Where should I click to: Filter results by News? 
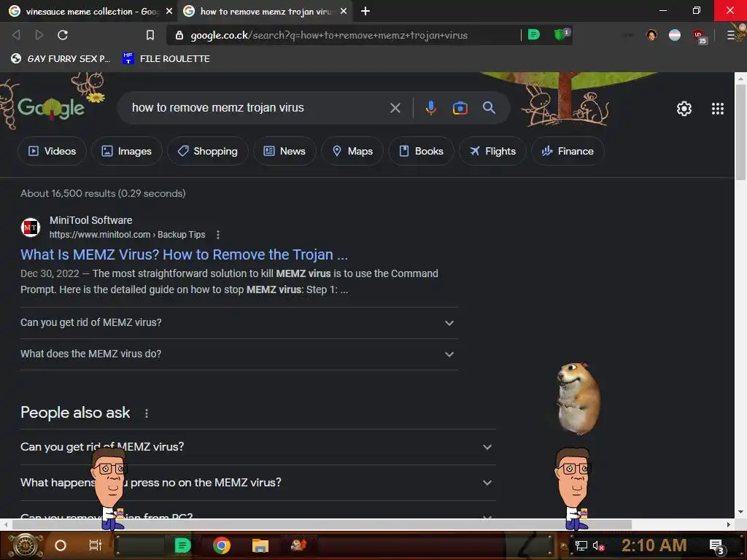tap(285, 152)
